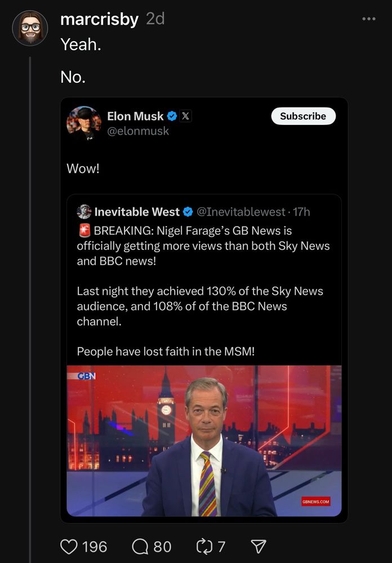
Task: Open the marcrisby username link
Action: (x=99, y=19)
